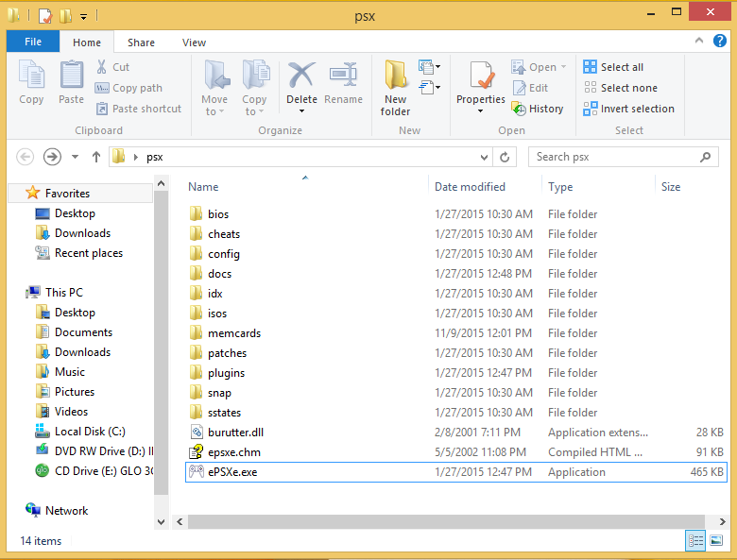737x560 pixels.
Task: Click the Back navigation arrow
Action: tap(25, 157)
